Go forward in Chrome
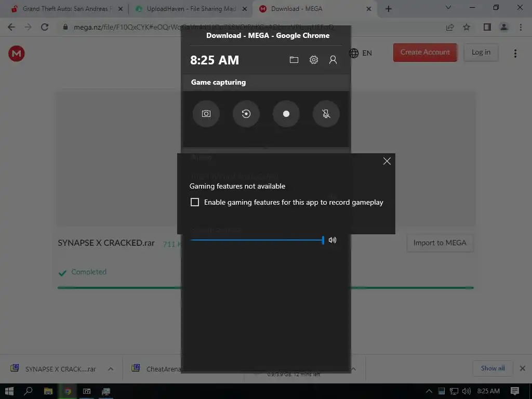This screenshot has width=532, height=399. click(x=28, y=27)
